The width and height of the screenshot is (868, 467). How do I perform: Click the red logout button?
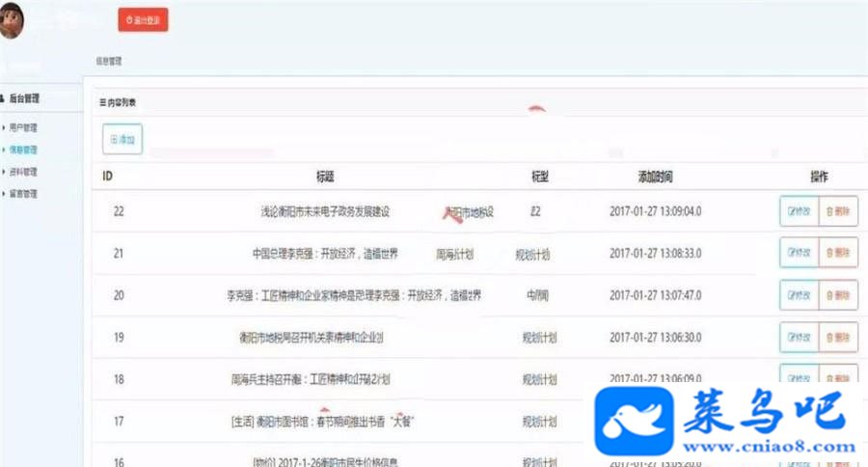(143, 20)
